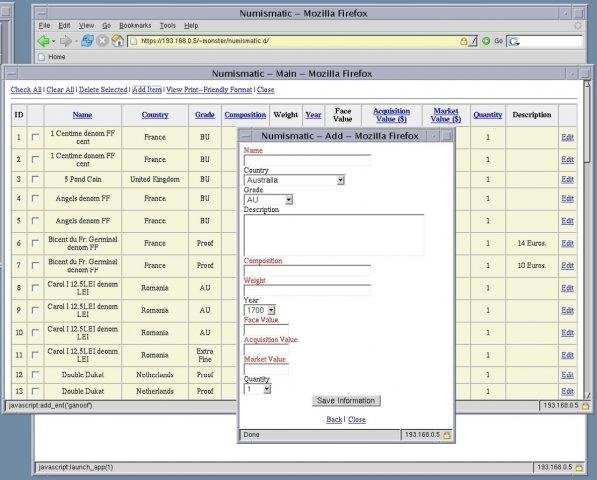The image size is (597, 480).
Task: Click the Main window vertical scrollbar
Action: [587, 240]
